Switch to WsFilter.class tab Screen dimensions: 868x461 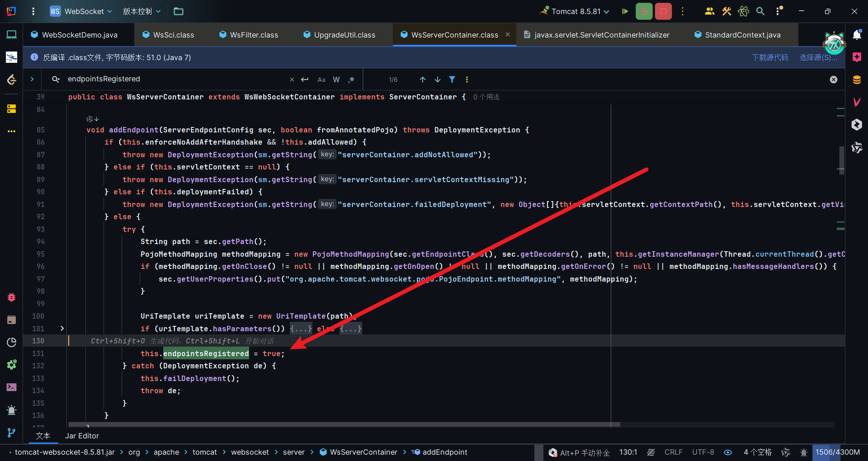tap(249, 35)
